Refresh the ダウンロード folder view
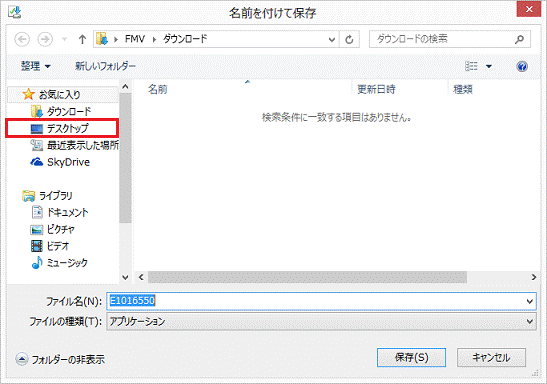Image resolution: width=547 pixels, height=384 pixels. click(349, 39)
